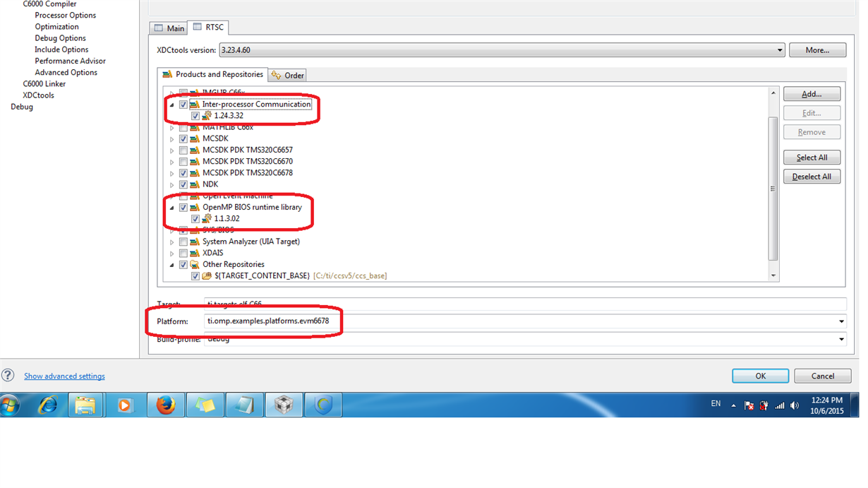Open the XDCtools version dropdown
868x488 pixels.
pyautogui.click(x=780, y=50)
